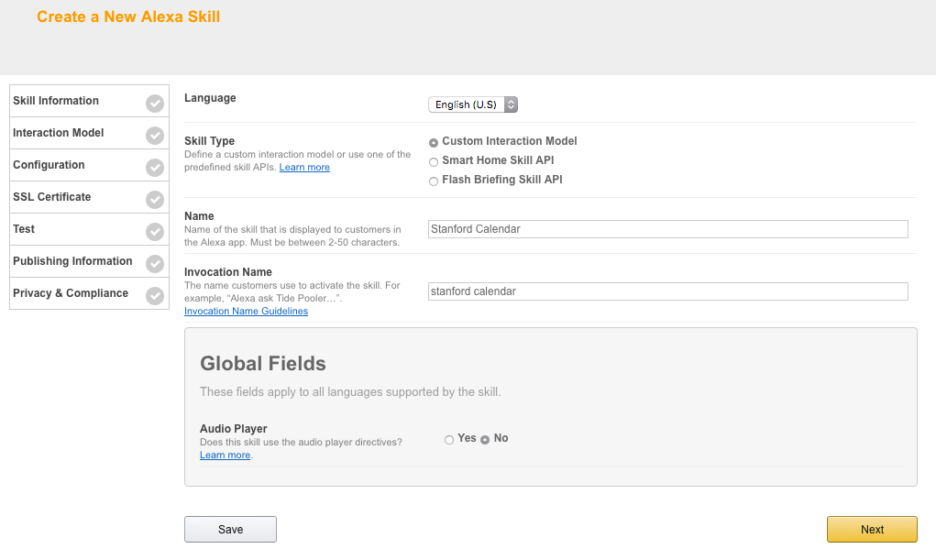
Task: Set Audio Player to No
Action: 485,440
